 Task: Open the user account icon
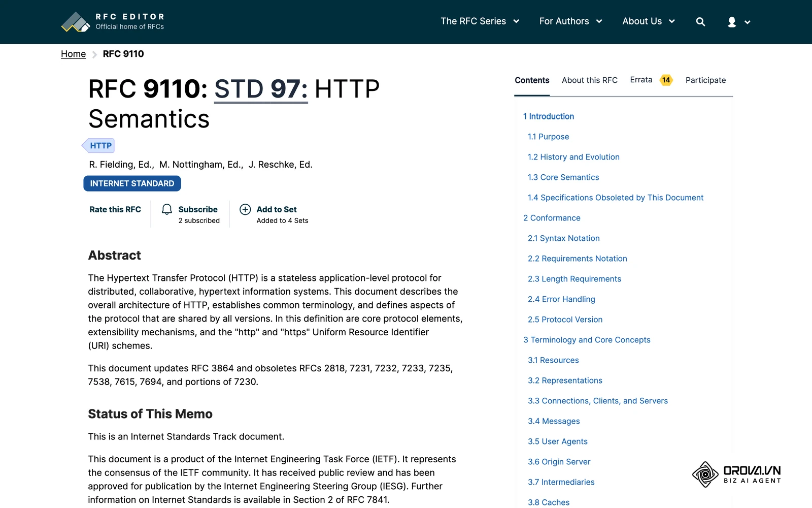[732, 22]
